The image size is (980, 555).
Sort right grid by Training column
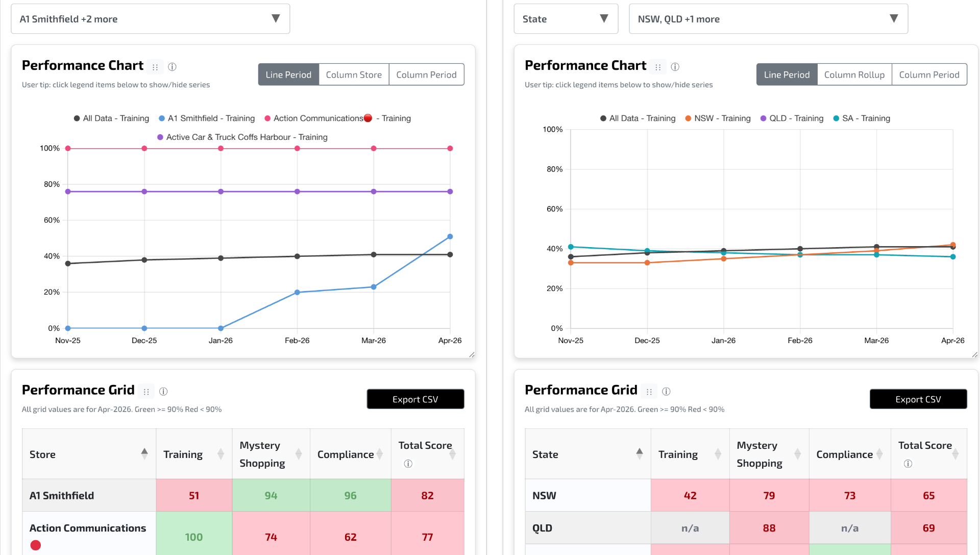(718, 454)
